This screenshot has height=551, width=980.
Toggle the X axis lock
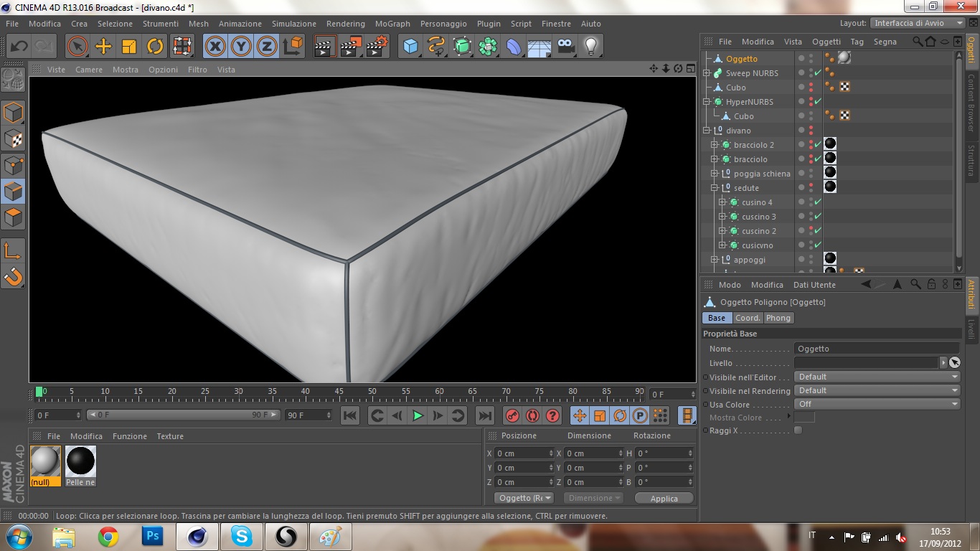(x=215, y=47)
